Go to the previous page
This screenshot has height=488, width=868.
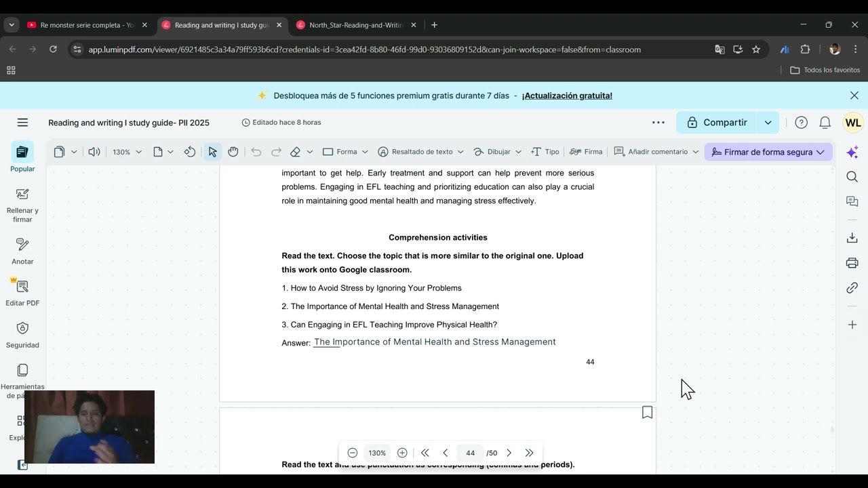pyautogui.click(x=446, y=453)
